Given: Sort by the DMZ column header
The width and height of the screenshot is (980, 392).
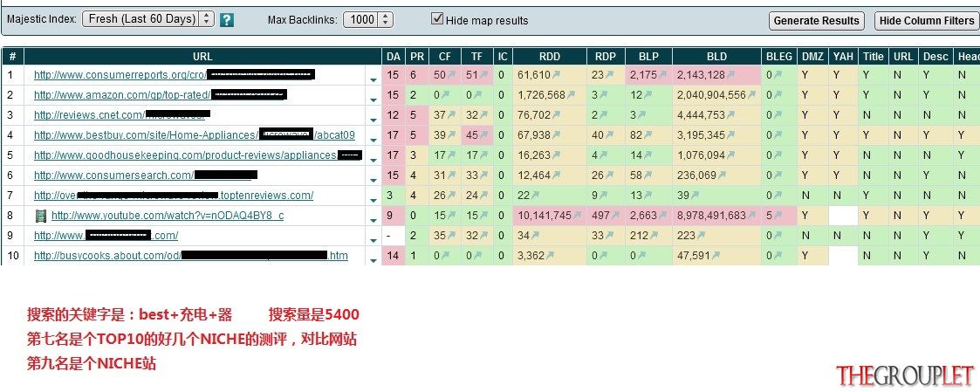Looking at the screenshot, I should (x=812, y=56).
